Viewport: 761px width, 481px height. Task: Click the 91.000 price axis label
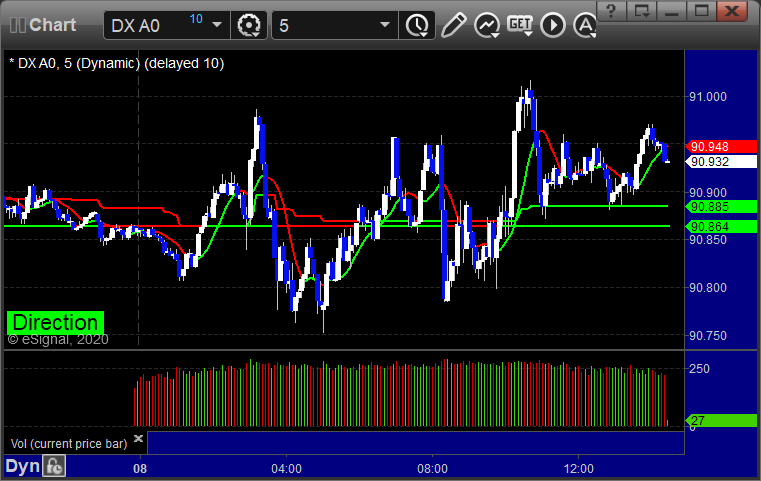[x=708, y=97]
